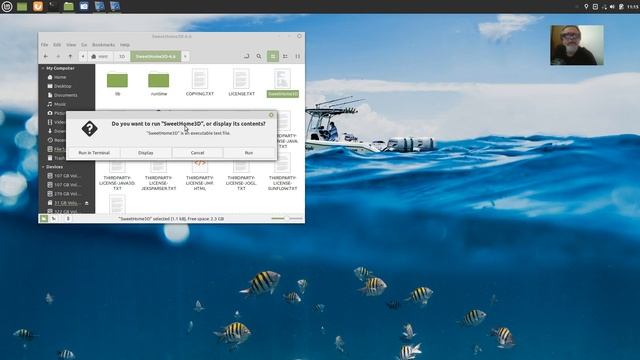Select the home breadcrumb in path bar
640x360 pixels.
[x=100, y=56]
